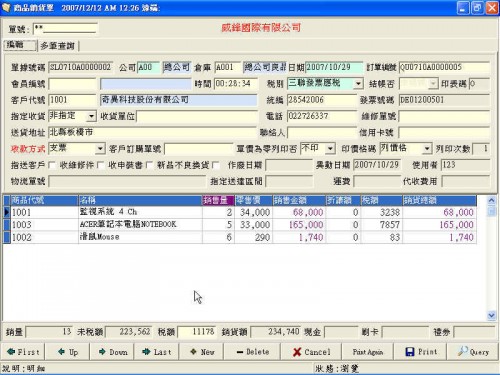Viewport: 500px width, 375px height.
Task: Click the 刷卡 card payment field
Action: [x=405, y=332]
